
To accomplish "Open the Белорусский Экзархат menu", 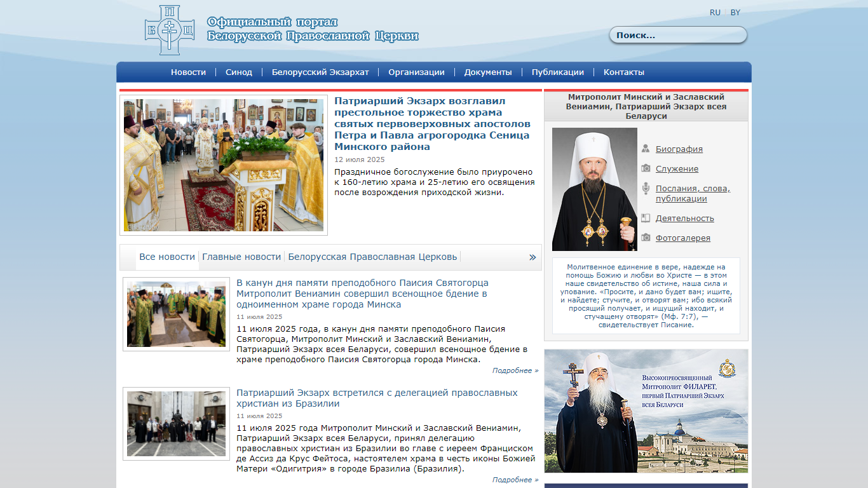I will coord(320,72).
